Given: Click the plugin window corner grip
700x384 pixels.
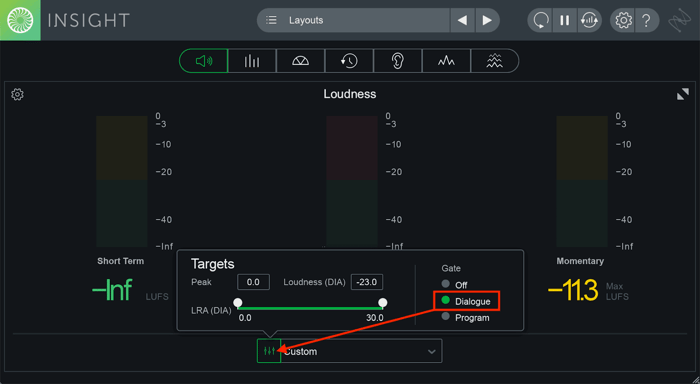Looking at the screenshot, I should click(x=695, y=379).
